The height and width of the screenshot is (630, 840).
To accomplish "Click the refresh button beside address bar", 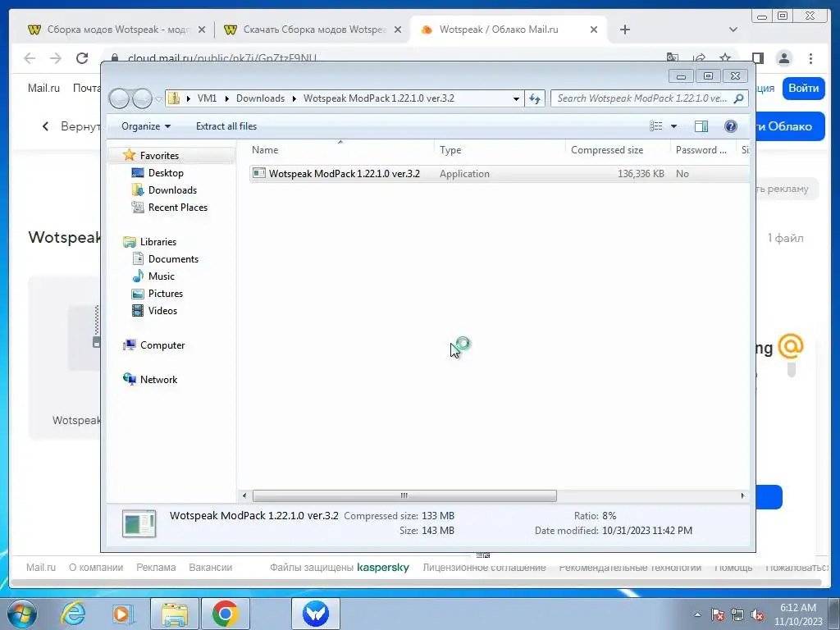I will point(535,98).
